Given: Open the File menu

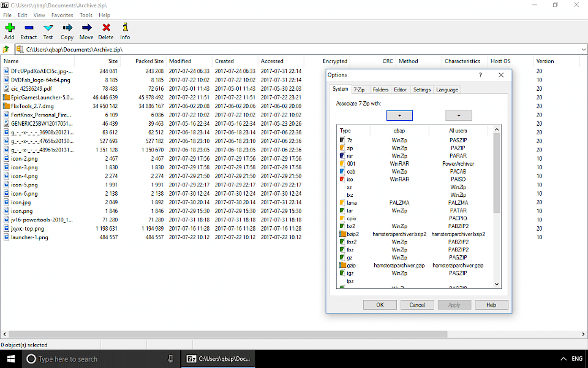Looking at the screenshot, I should point(7,15).
